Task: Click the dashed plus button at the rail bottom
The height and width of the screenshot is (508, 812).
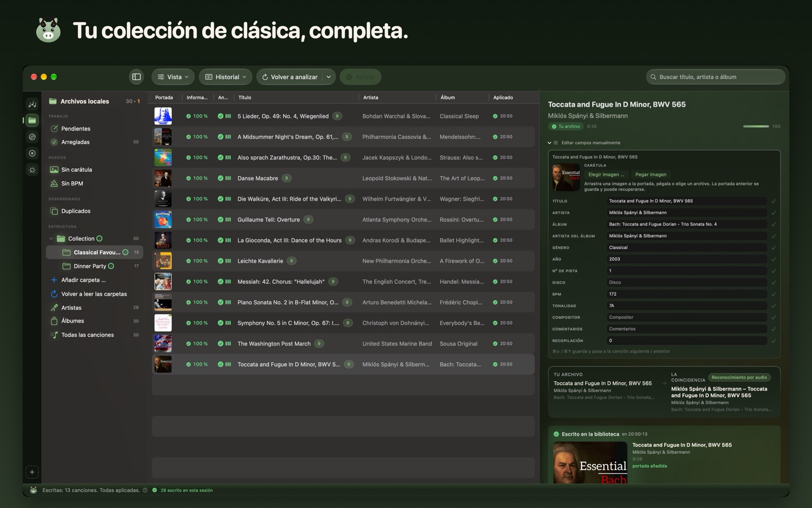Action: tap(32, 472)
